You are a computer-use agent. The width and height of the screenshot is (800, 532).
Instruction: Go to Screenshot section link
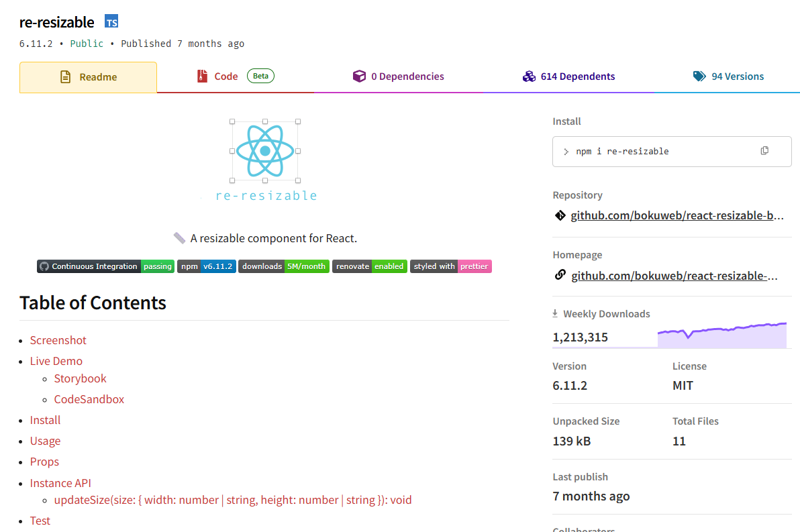(x=58, y=340)
